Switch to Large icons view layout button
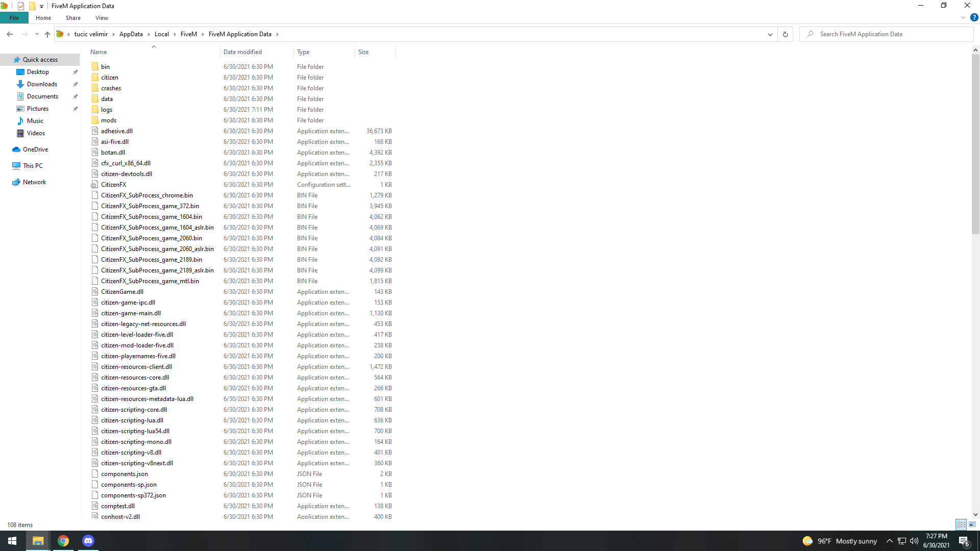 pos(972,524)
